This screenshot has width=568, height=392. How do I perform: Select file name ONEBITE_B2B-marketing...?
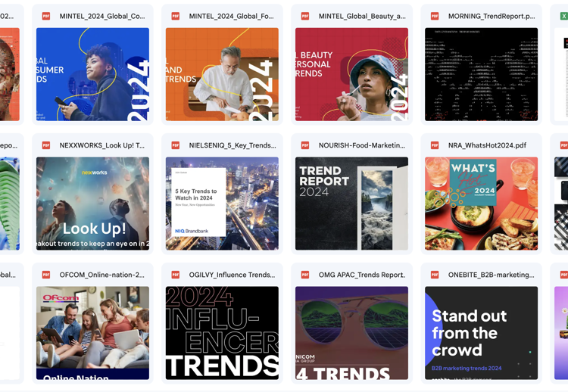coord(492,275)
